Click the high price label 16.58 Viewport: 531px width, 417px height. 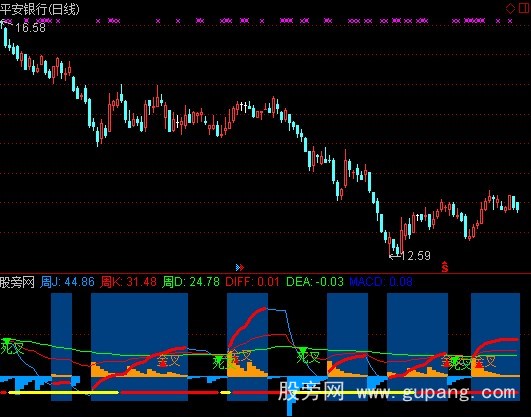point(30,27)
